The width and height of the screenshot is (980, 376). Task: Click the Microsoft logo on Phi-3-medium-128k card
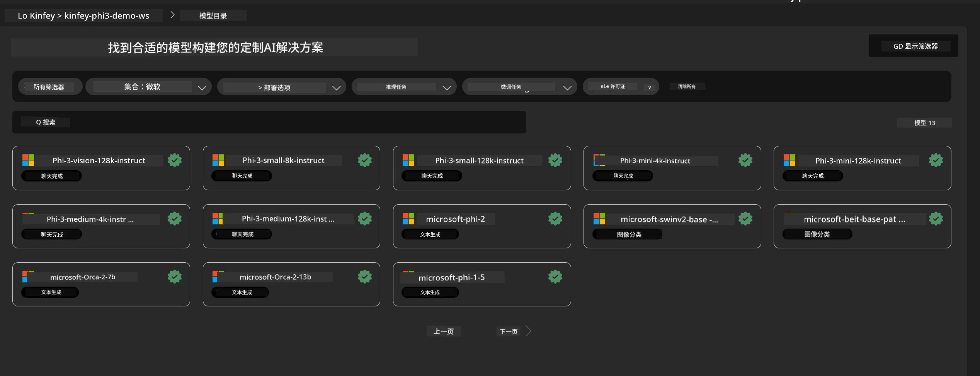tap(218, 219)
